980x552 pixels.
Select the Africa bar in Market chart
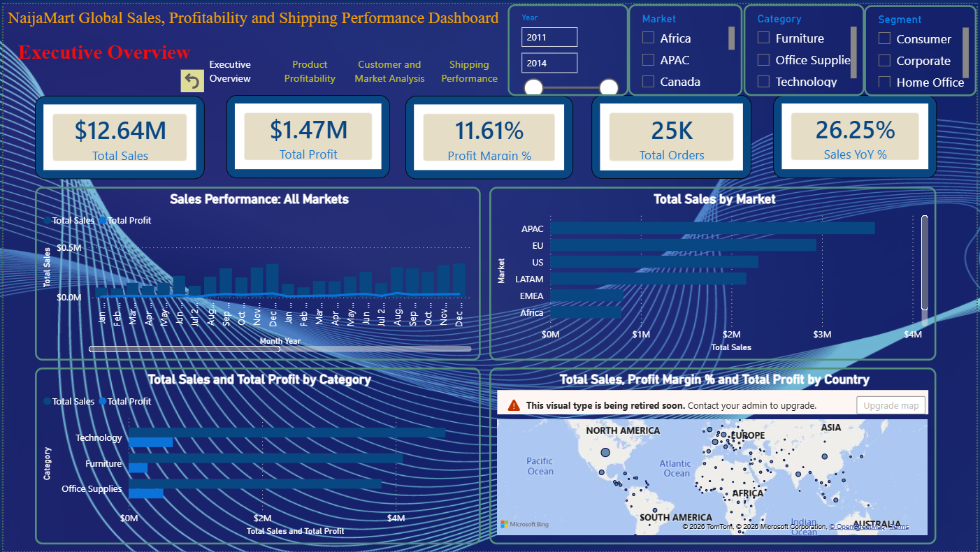point(586,312)
